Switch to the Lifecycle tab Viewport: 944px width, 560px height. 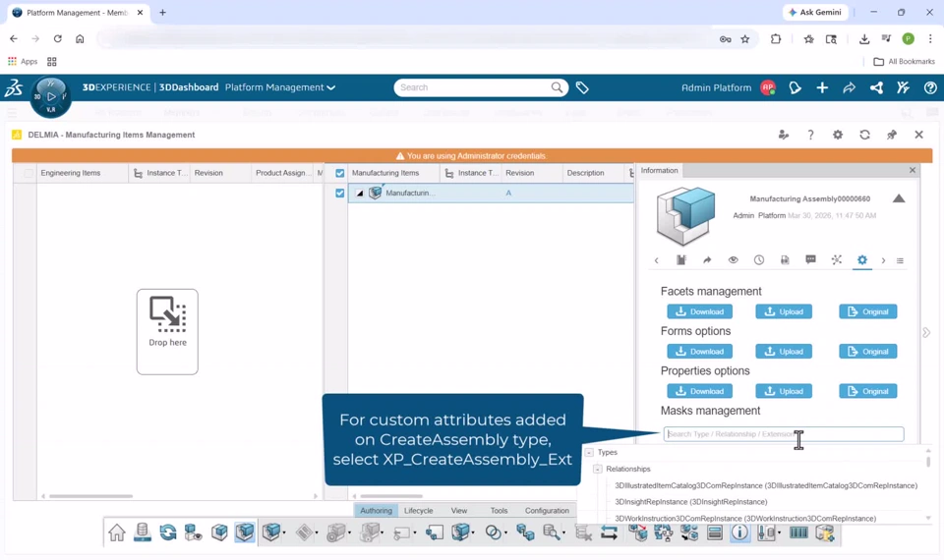[x=419, y=510]
